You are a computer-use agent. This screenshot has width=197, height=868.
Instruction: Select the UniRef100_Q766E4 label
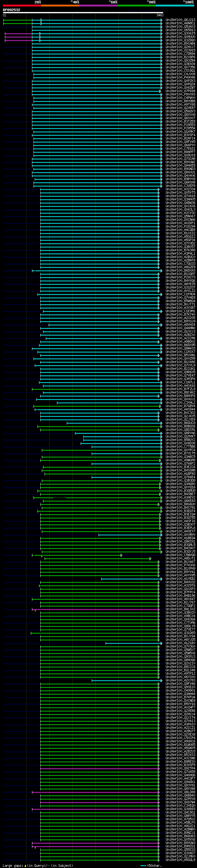[x=180, y=477]
